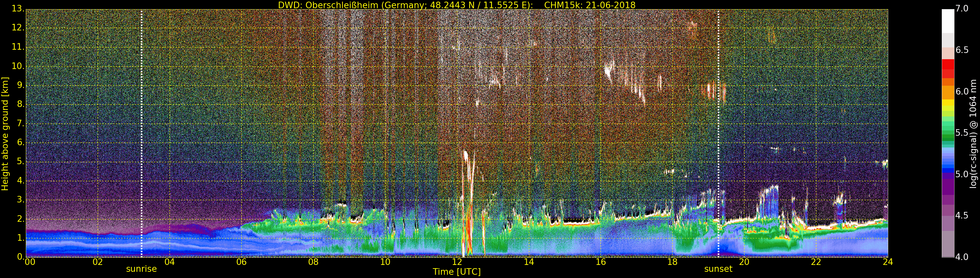
Task: Click the "11." height-axis tick label
Action: pyautogui.click(x=18, y=47)
